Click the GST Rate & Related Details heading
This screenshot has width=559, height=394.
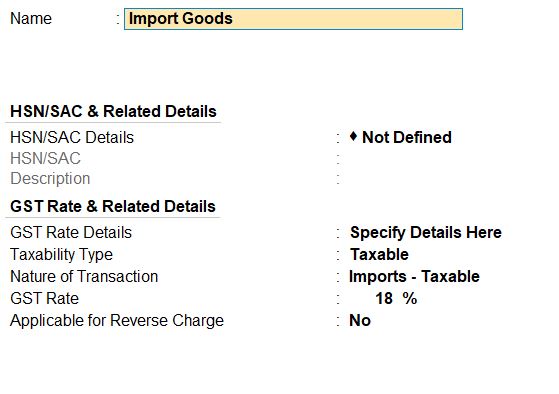click(113, 206)
